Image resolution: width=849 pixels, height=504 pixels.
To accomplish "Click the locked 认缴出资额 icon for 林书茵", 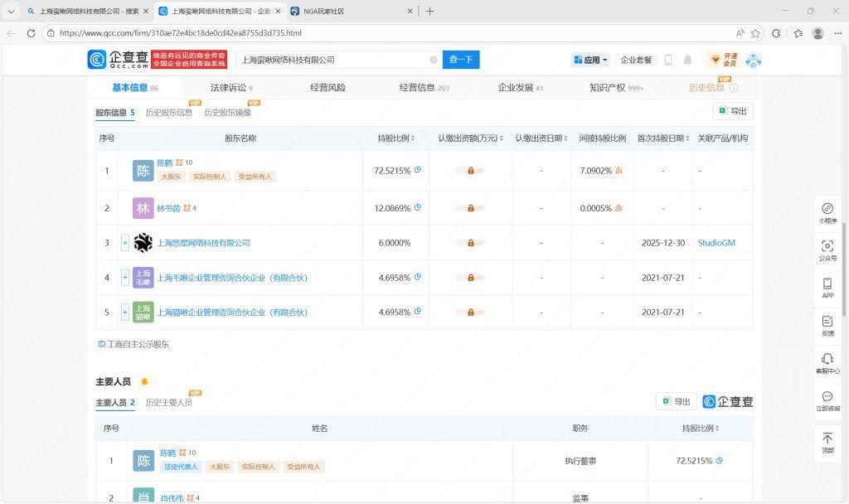I will coord(470,208).
